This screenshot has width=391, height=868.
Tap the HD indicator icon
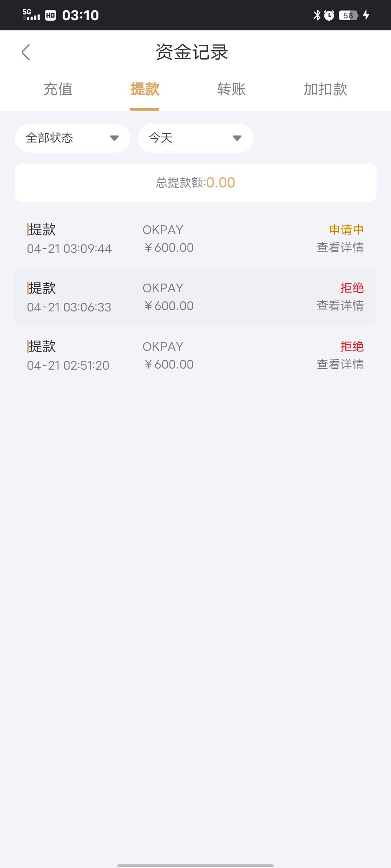pyautogui.click(x=50, y=15)
